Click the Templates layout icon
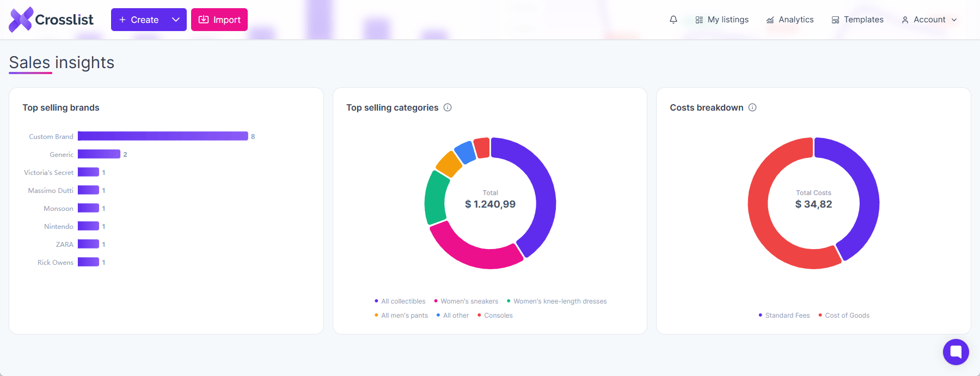 [835, 20]
